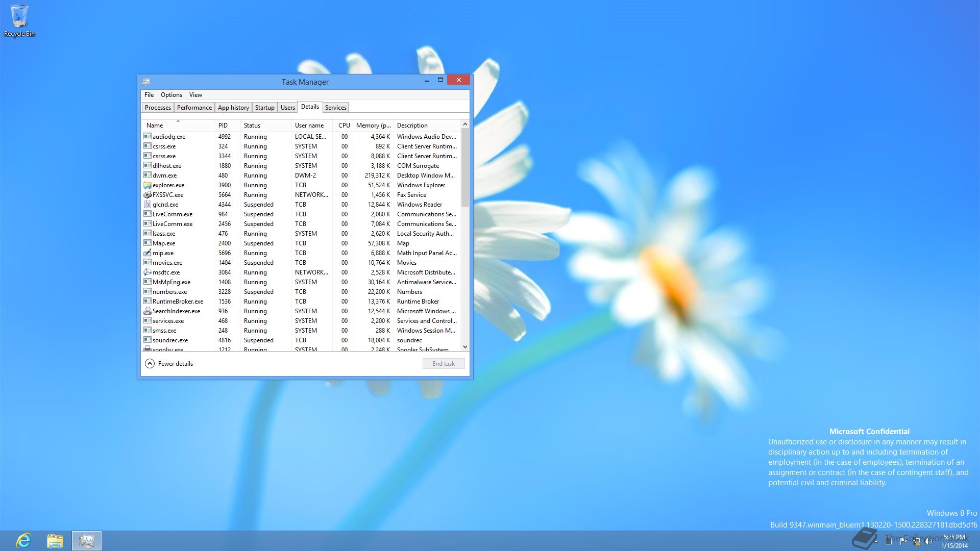Click the MsMpEng.exe process icon

click(147, 282)
